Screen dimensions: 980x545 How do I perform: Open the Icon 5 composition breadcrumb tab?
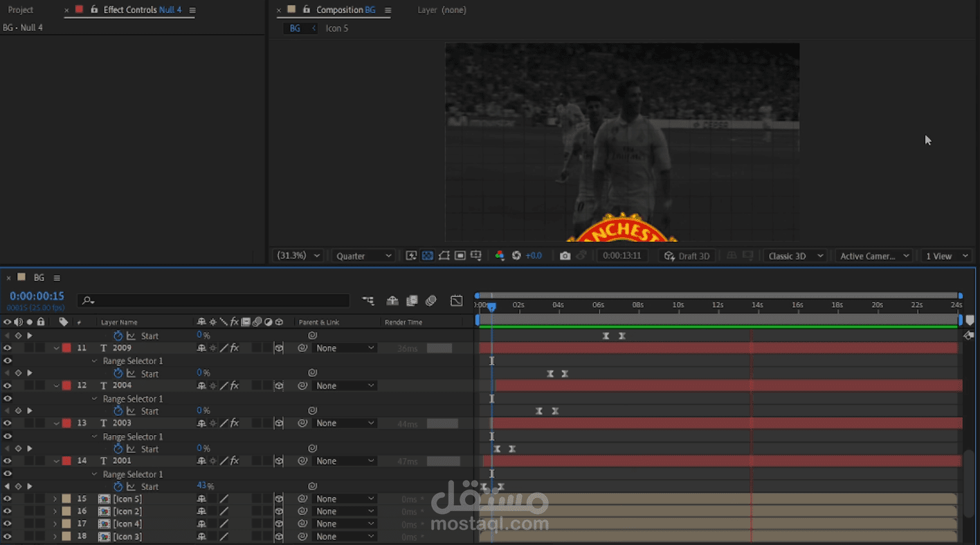tap(337, 28)
